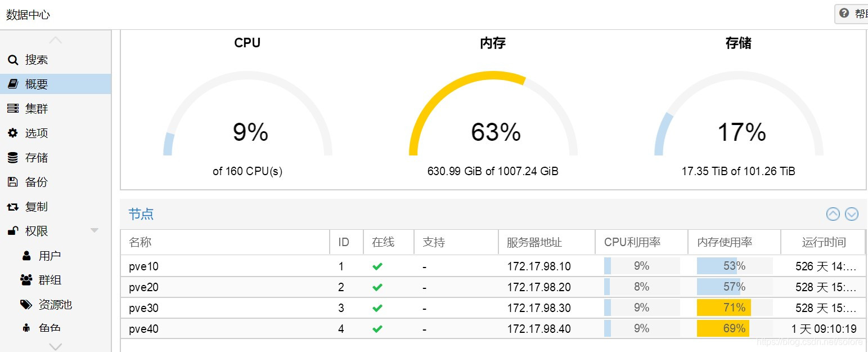Click the online checkmark for pve30
This screenshot has width=868, height=352.
coord(377,308)
